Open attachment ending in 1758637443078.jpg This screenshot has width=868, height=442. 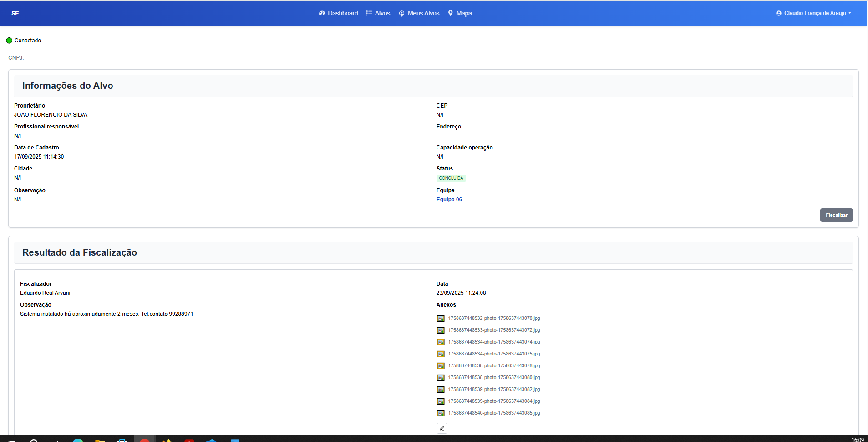pyautogui.click(x=494, y=366)
